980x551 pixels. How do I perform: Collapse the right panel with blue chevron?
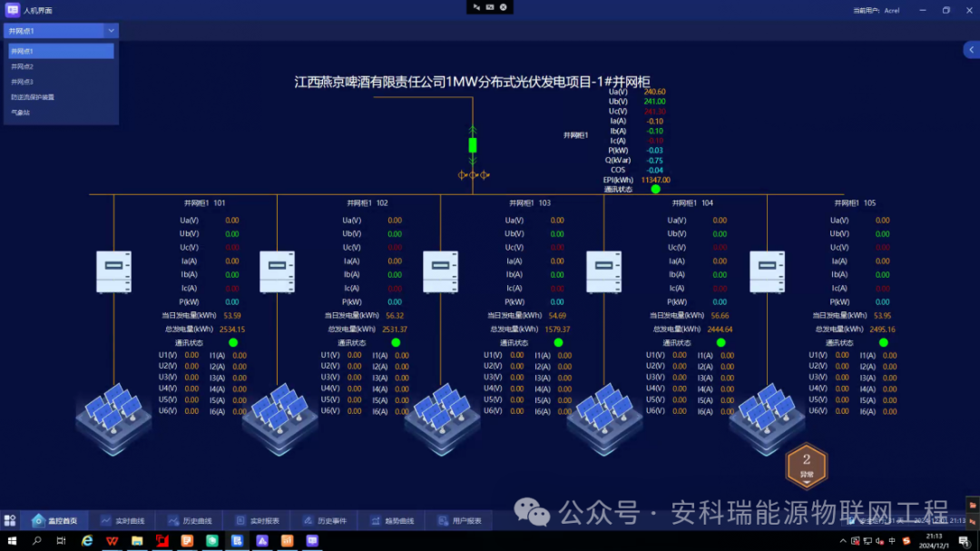coord(972,50)
